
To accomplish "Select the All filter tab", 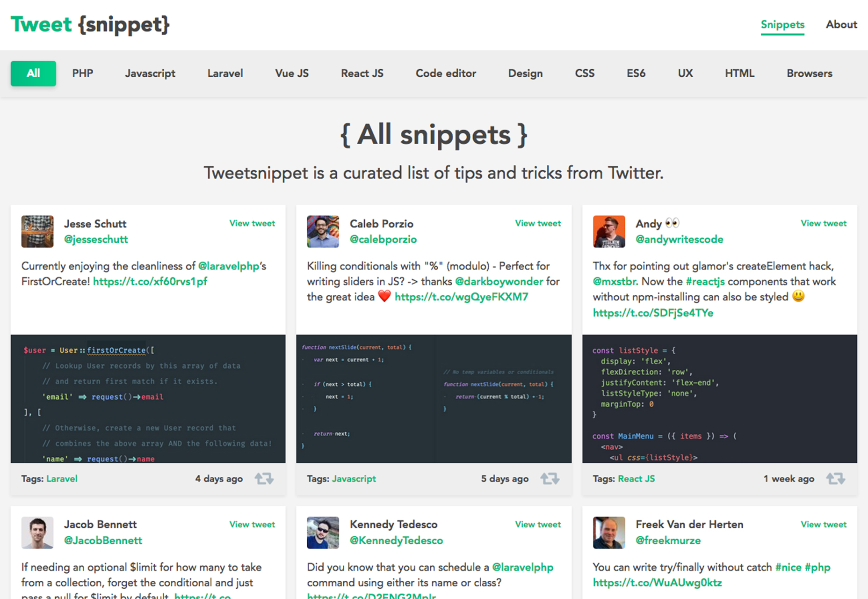I will pyautogui.click(x=33, y=73).
